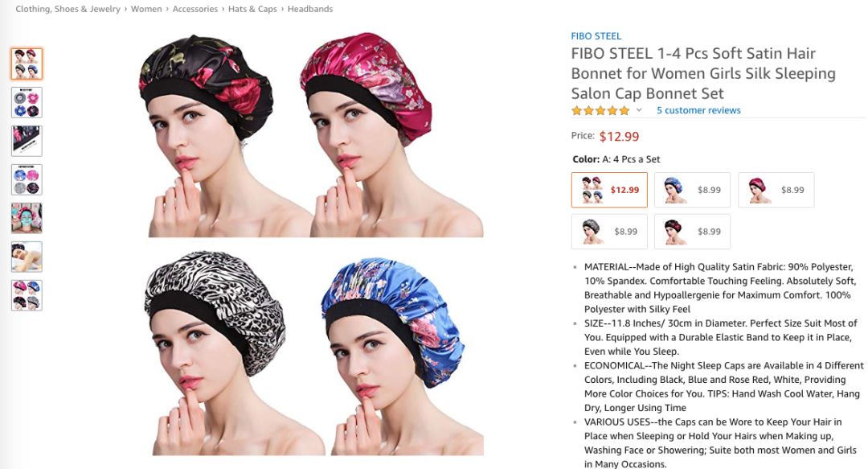868x469 pixels.
Task: Choose the 4 Pcs set option at $12.99
Action: click(x=609, y=190)
